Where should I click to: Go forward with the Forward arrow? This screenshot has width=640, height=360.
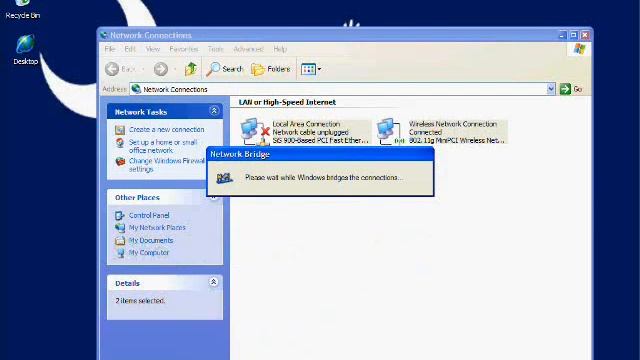161,69
